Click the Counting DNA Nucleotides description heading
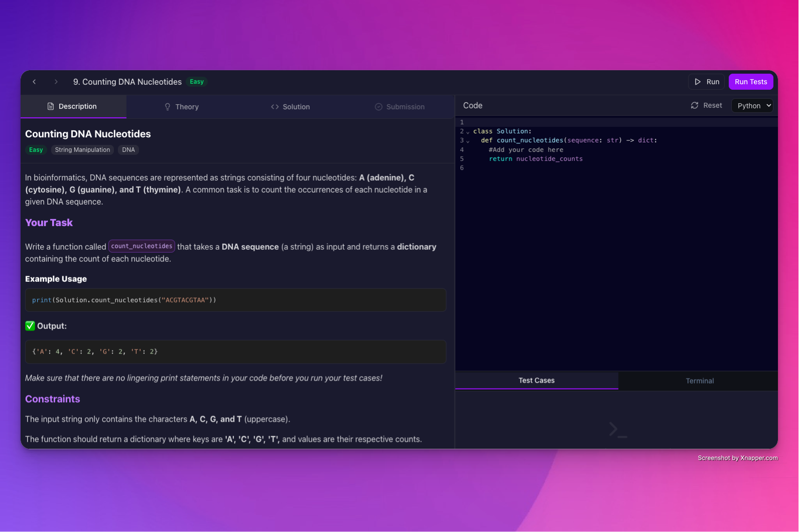The height and width of the screenshot is (532, 799). click(x=88, y=134)
